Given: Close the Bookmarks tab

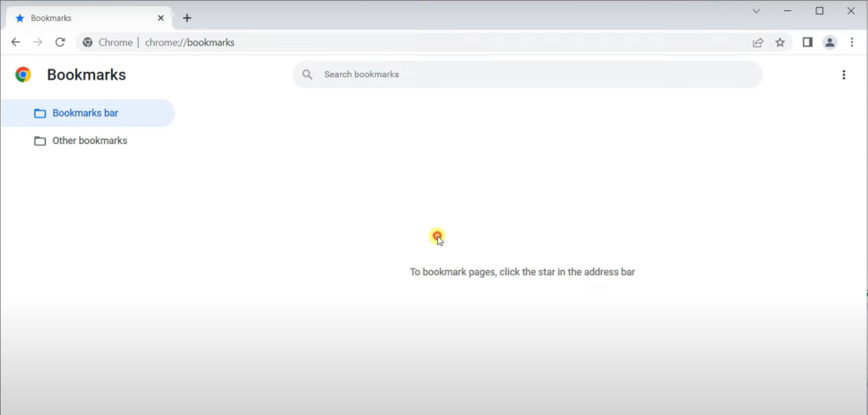Looking at the screenshot, I should click(160, 18).
